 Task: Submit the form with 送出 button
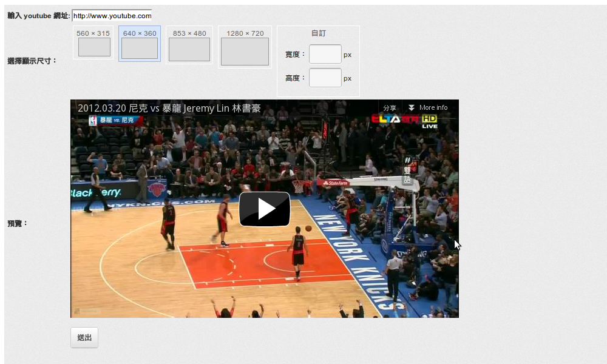tap(84, 338)
